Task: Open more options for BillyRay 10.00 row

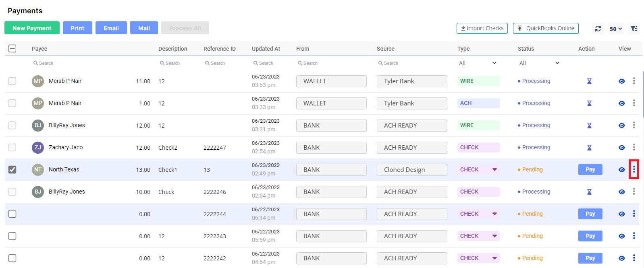Action: (634, 192)
